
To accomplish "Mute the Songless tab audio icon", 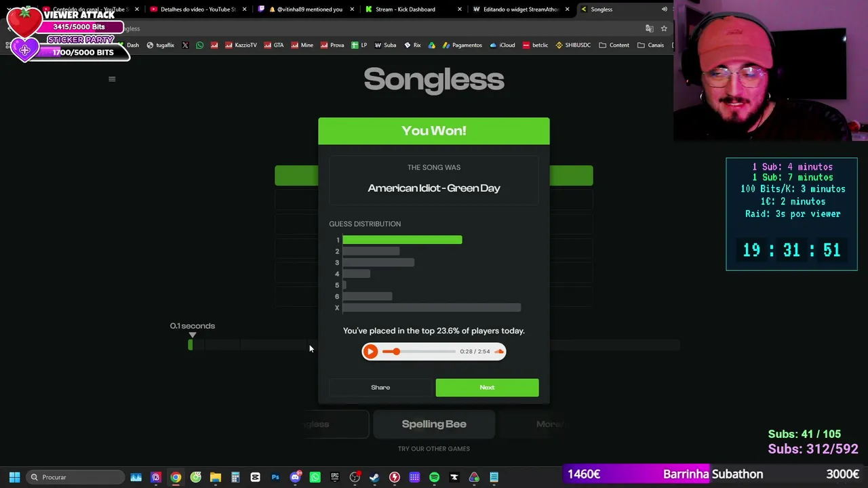I will 665,9.
